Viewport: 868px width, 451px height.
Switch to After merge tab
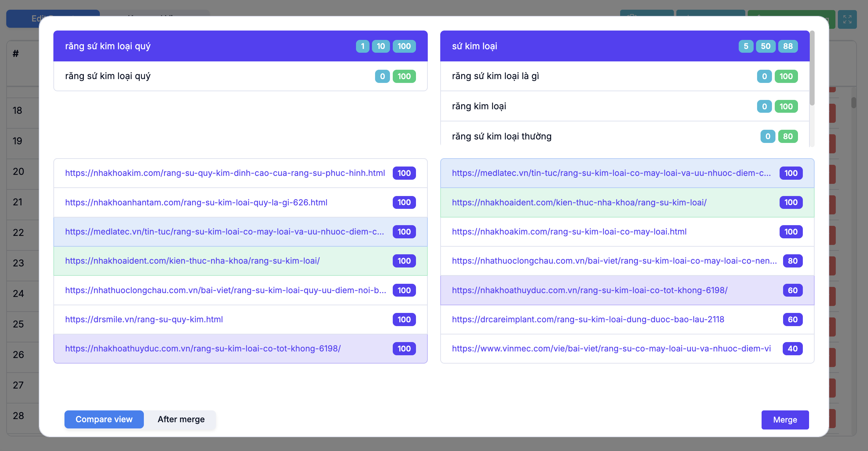click(181, 419)
